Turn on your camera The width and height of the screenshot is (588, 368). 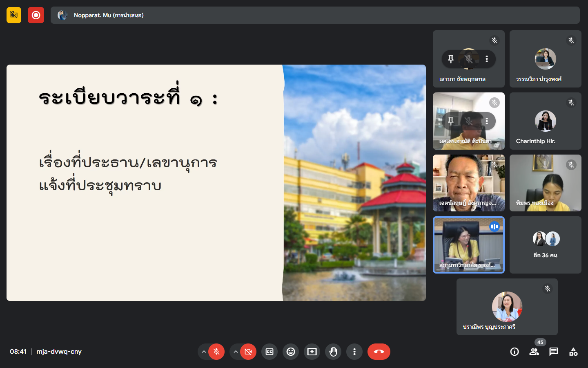(248, 352)
